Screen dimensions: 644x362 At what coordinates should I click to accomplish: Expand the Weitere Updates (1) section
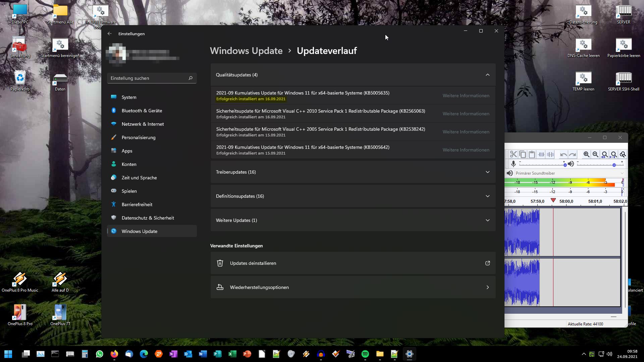(353, 220)
